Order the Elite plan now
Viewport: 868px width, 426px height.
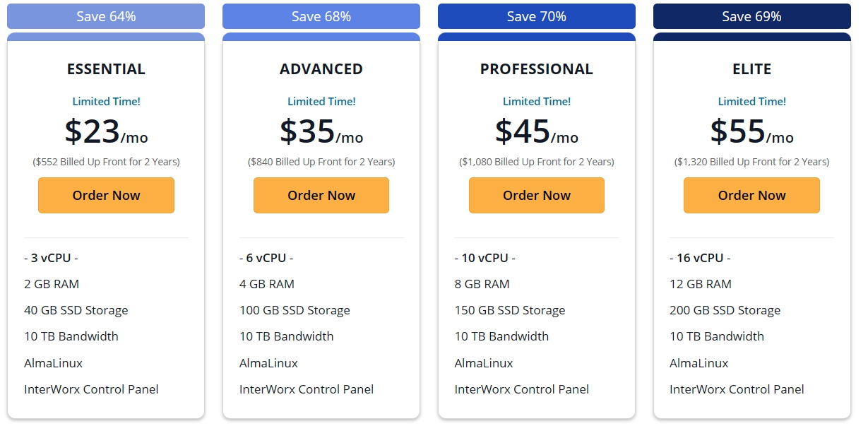[x=751, y=196]
